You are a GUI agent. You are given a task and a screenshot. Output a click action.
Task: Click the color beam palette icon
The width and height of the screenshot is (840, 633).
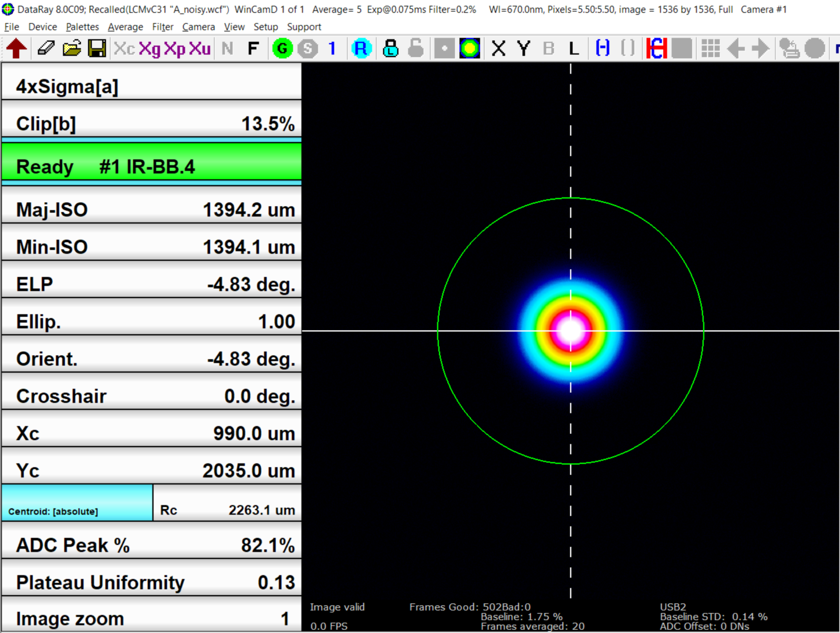[x=470, y=48]
